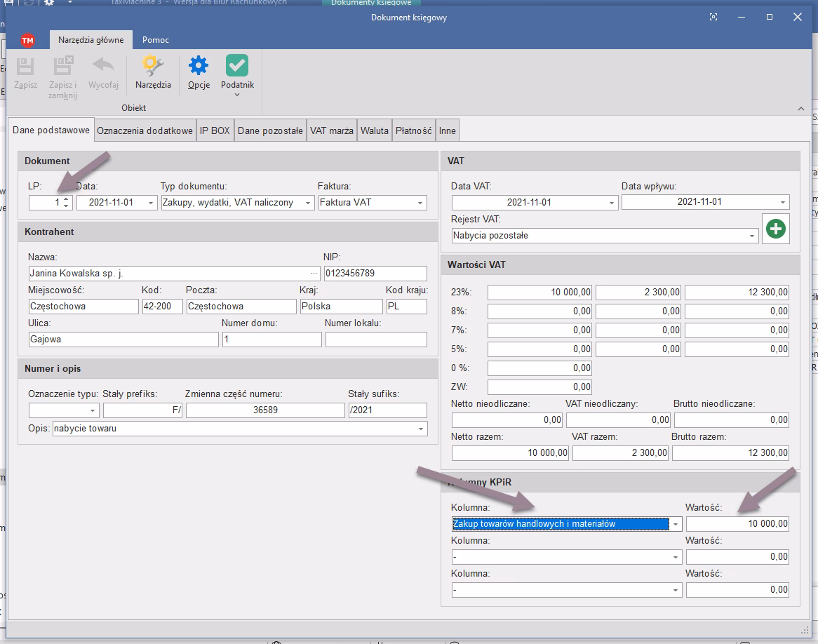The width and height of the screenshot is (818, 644).
Task: Open the Narzędzia tools icon
Action: [153, 67]
